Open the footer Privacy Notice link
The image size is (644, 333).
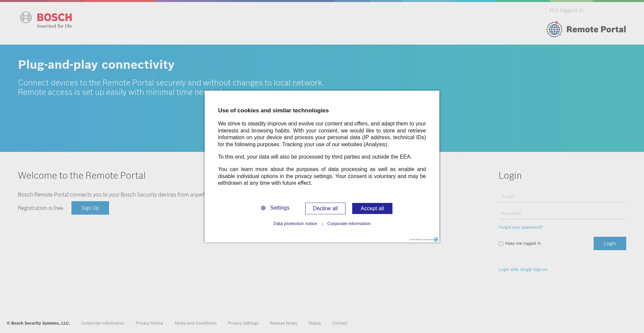pos(149,323)
